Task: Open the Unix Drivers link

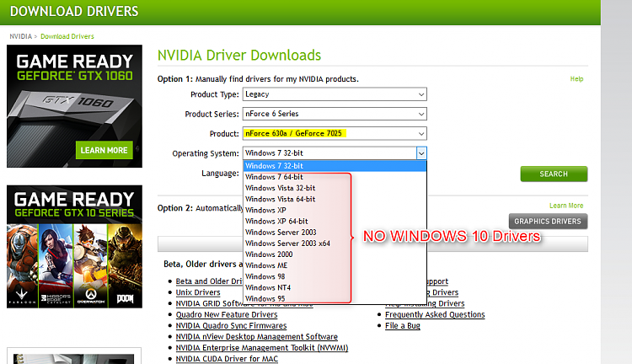Action: coord(198,292)
